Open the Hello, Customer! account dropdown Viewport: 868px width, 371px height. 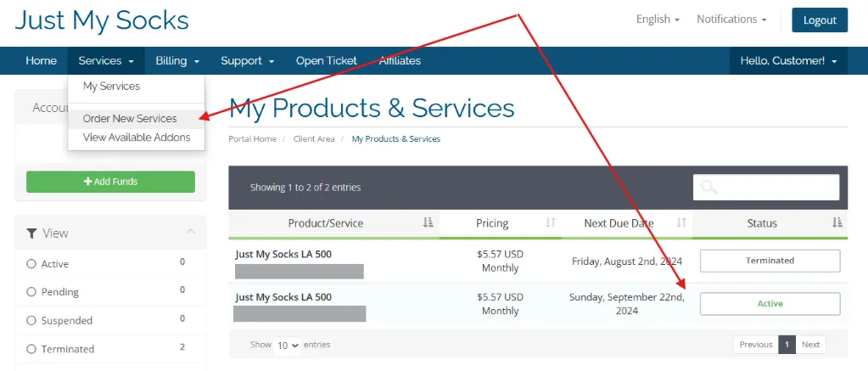pos(788,61)
